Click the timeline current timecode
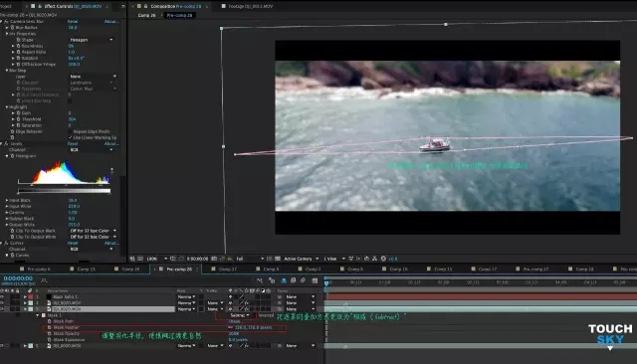This screenshot has width=637, height=364. point(18,278)
